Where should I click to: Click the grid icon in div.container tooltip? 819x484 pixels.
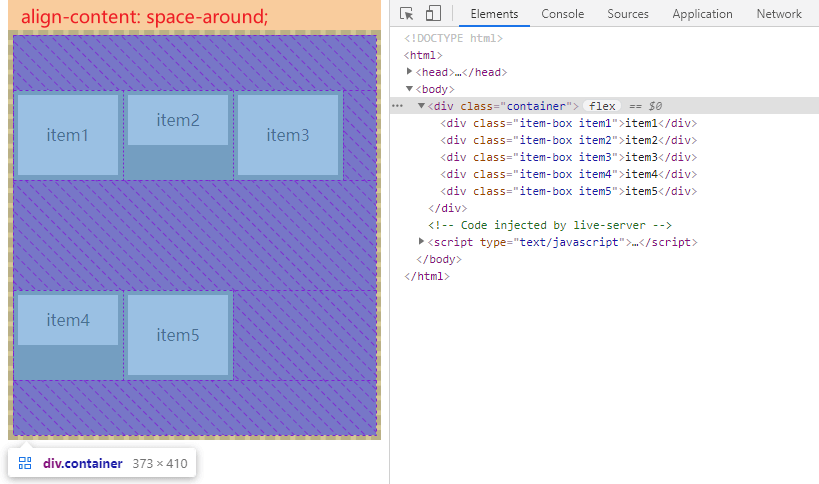click(x=25, y=463)
